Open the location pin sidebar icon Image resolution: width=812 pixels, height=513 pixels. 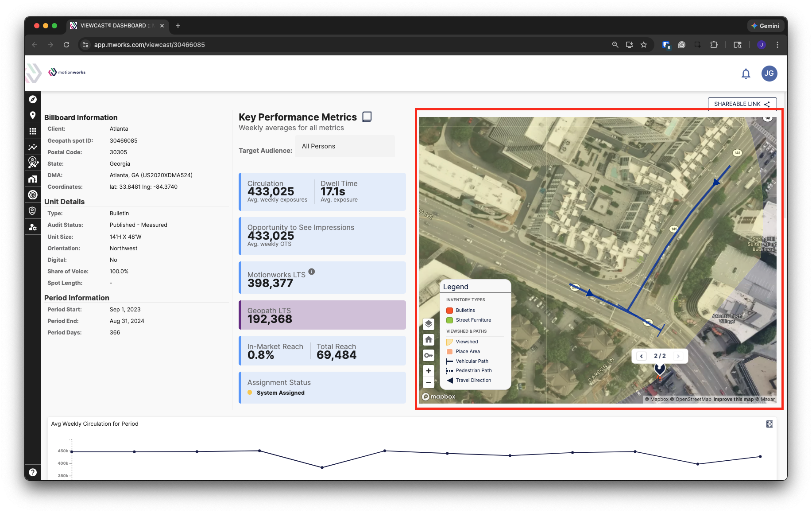point(33,115)
